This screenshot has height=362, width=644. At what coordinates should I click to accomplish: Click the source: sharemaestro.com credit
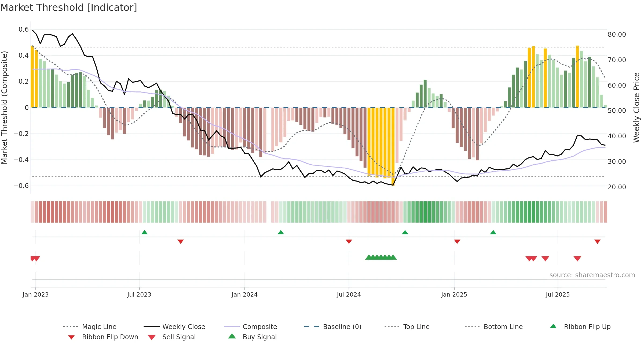click(x=592, y=275)
